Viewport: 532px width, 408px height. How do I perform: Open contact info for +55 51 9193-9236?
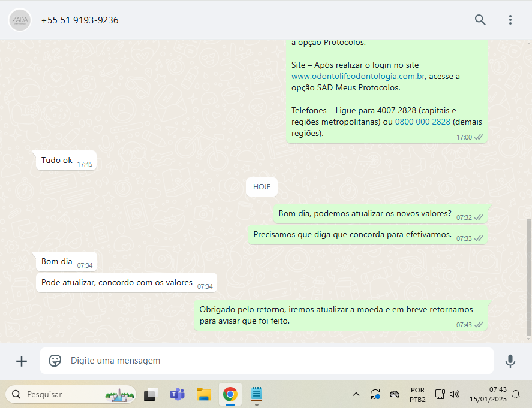[x=80, y=20]
